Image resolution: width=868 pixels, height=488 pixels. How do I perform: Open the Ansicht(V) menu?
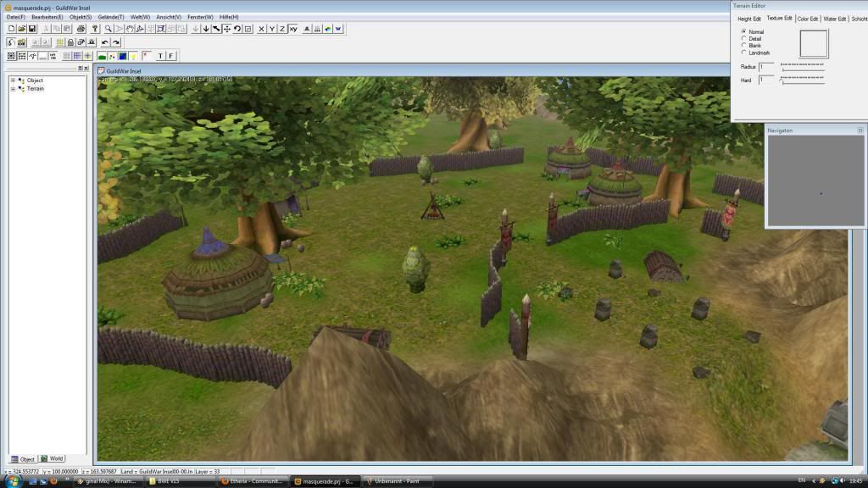169,17
